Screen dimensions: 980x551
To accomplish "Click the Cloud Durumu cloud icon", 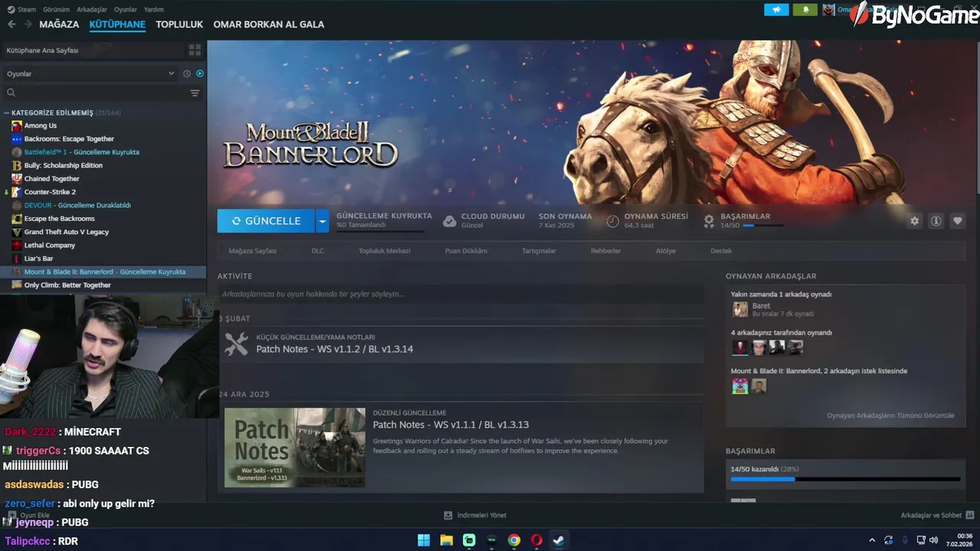I will pyautogui.click(x=449, y=221).
